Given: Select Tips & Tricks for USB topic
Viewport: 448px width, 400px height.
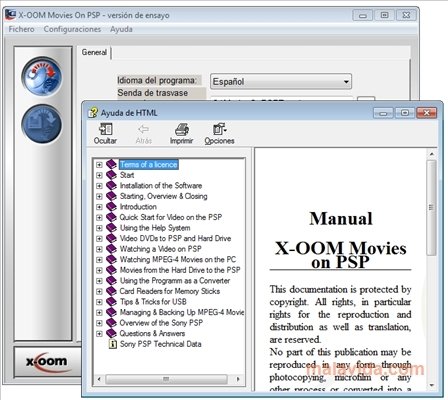Looking at the screenshot, I should [153, 302].
